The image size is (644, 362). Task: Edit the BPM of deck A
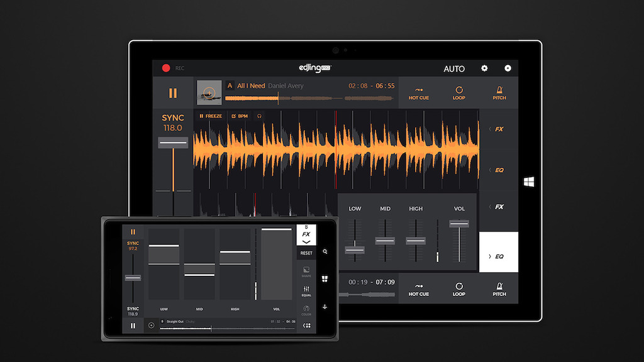240,116
